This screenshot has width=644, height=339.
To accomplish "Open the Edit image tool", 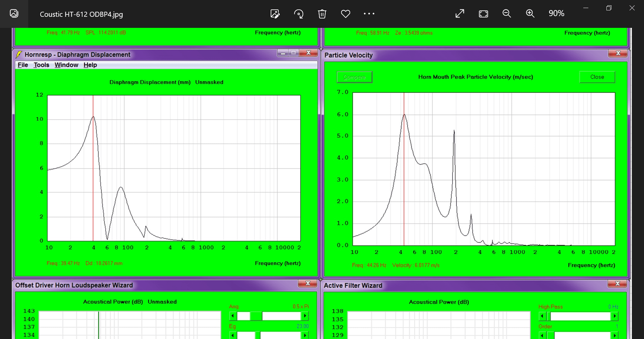I will tap(275, 14).
